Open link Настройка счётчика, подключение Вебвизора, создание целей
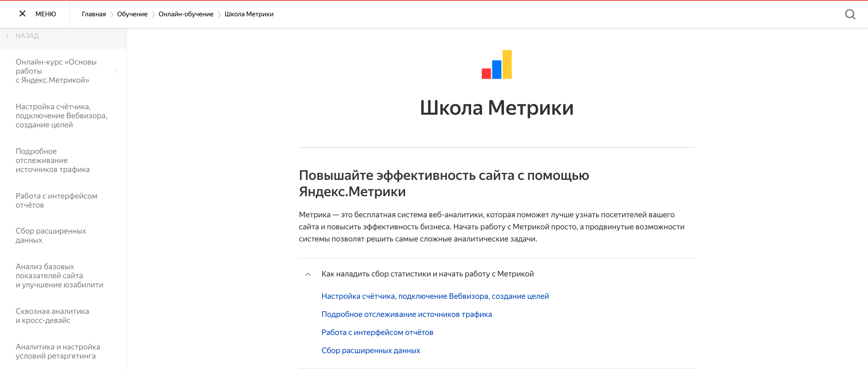Viewport: 868px width, 370px height. tap(435, 296)
